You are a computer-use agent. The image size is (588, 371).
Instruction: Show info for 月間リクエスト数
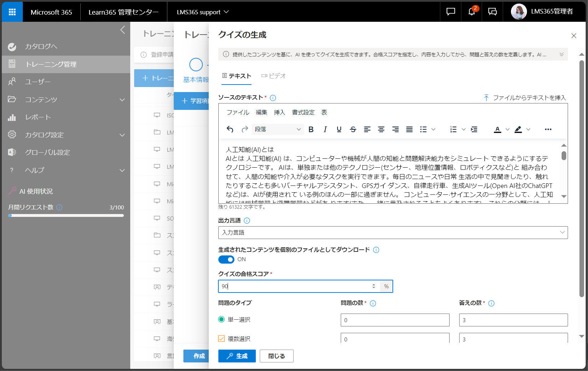point(59,207)
